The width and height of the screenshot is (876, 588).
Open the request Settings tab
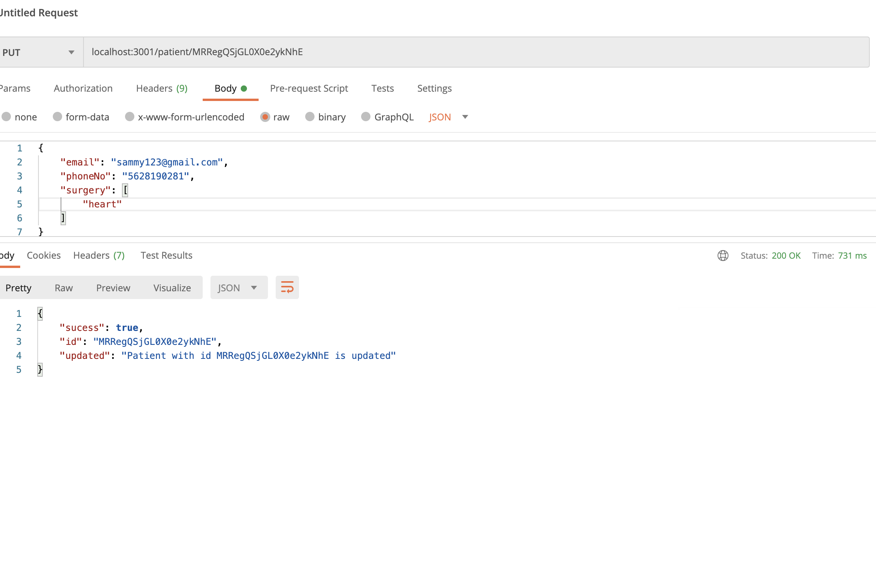tap(434, 88)
